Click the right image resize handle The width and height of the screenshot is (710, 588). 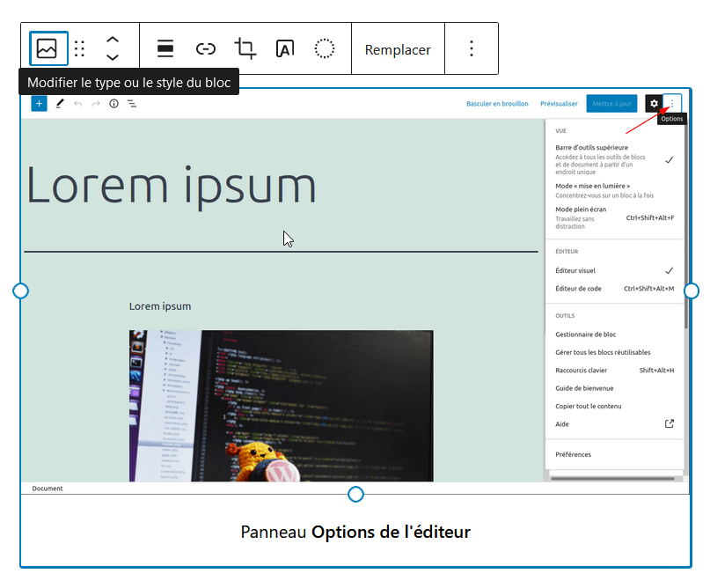click(x=692, y=290)
